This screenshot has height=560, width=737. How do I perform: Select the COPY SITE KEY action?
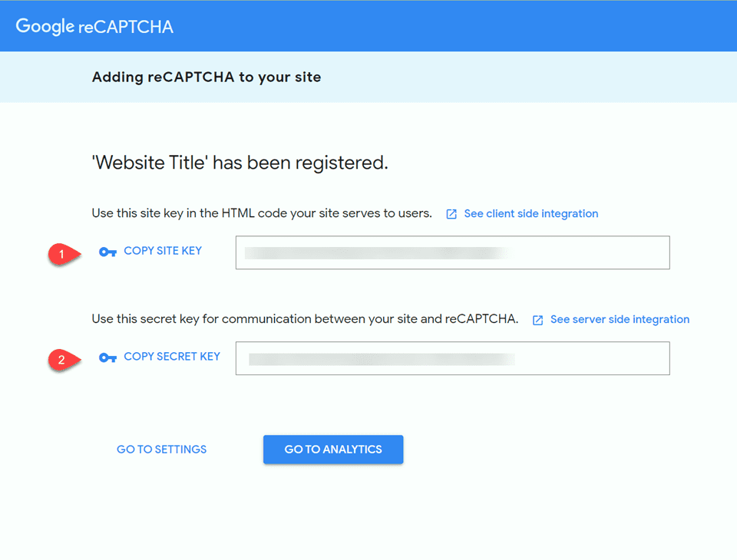pyautogui.click(x=164, y=251)
